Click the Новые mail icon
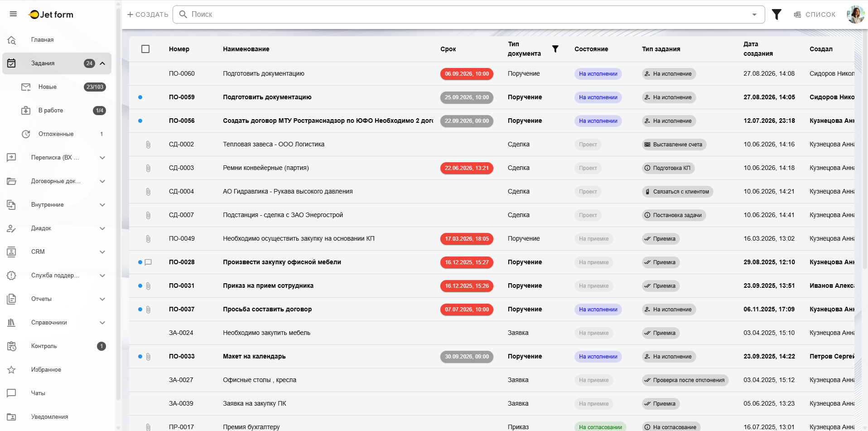This screenshot has height=431, width=868. pos(26,87)
